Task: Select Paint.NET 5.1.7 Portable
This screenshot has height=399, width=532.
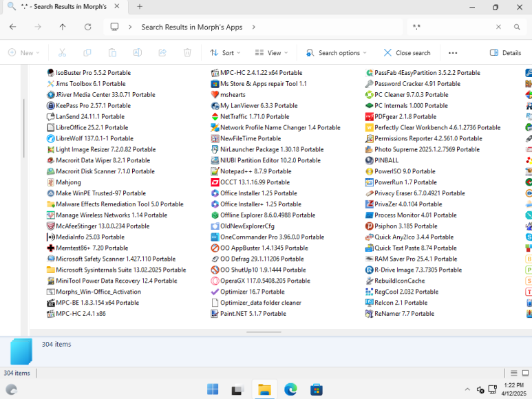Action: pyautogui.click(x=248, y=314)
